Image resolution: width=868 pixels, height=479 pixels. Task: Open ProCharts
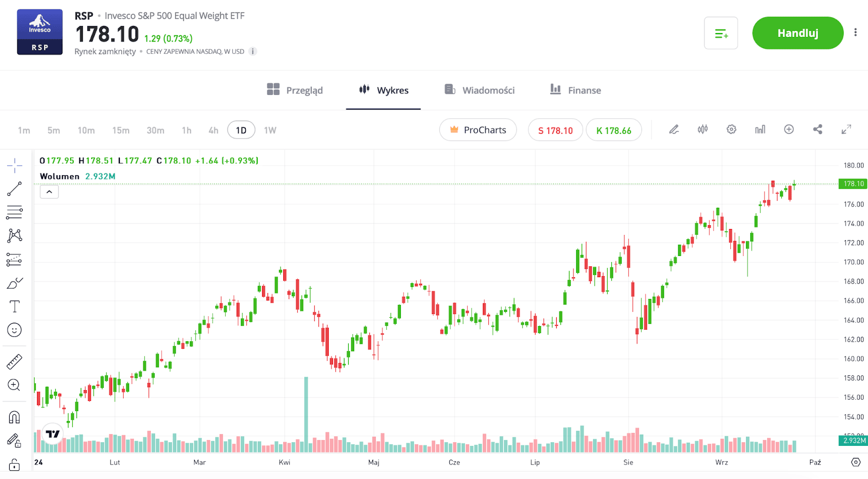tap(478, 130)
